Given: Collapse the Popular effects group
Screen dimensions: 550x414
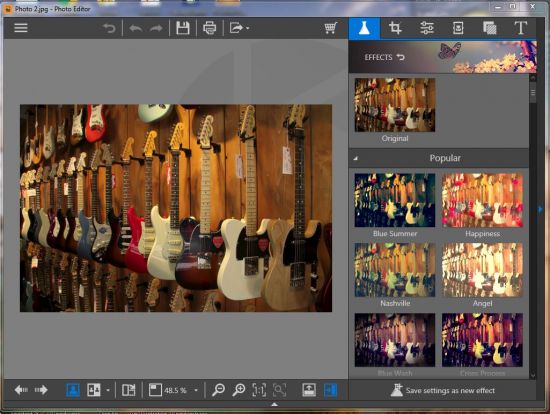Looking at the screenshot, I should pos(355,158).
